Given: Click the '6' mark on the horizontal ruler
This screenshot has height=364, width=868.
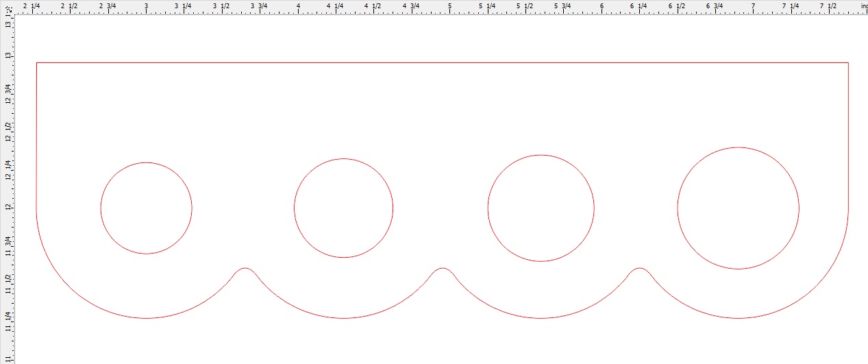Looking at the screenshot, I should coord(602,6).
